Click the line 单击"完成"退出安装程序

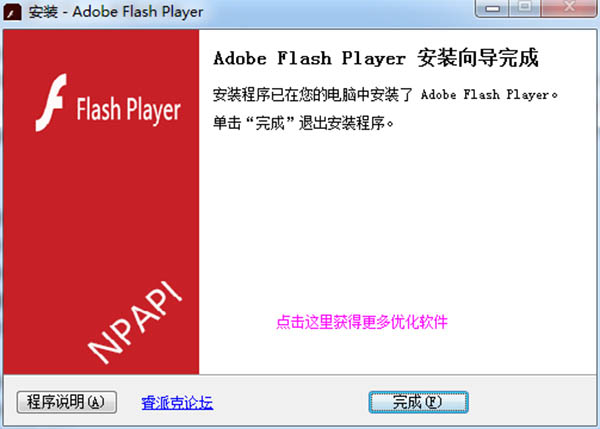[303, 123]
